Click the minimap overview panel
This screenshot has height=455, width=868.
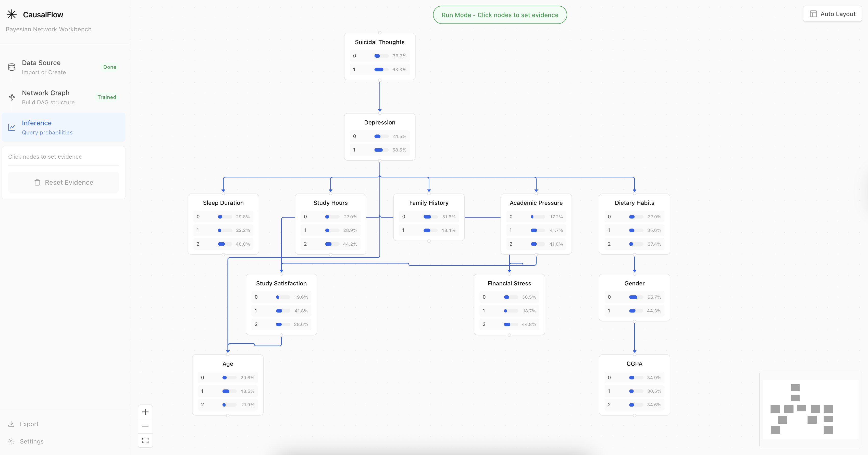810,409
